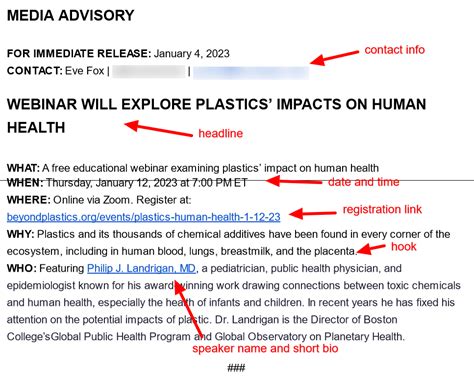Click the WHY: label
The image size is (474, 377).
click(x=20, y=234)
